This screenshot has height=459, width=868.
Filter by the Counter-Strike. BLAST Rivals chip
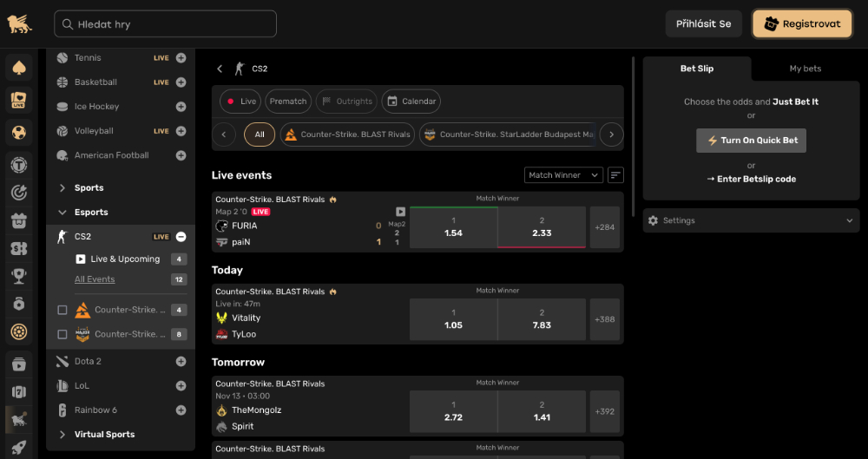(348, 134)
